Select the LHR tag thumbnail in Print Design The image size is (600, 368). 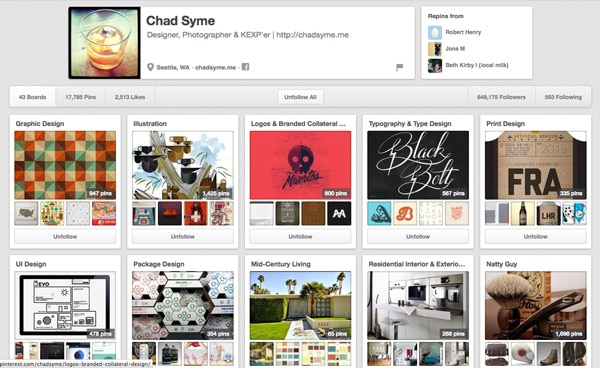point(548,213)
